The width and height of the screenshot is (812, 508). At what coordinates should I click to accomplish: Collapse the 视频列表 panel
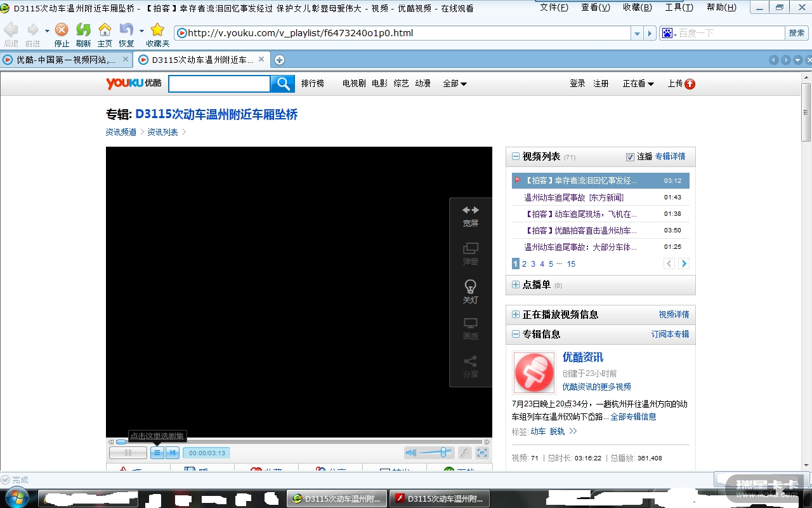coord(516,156)
